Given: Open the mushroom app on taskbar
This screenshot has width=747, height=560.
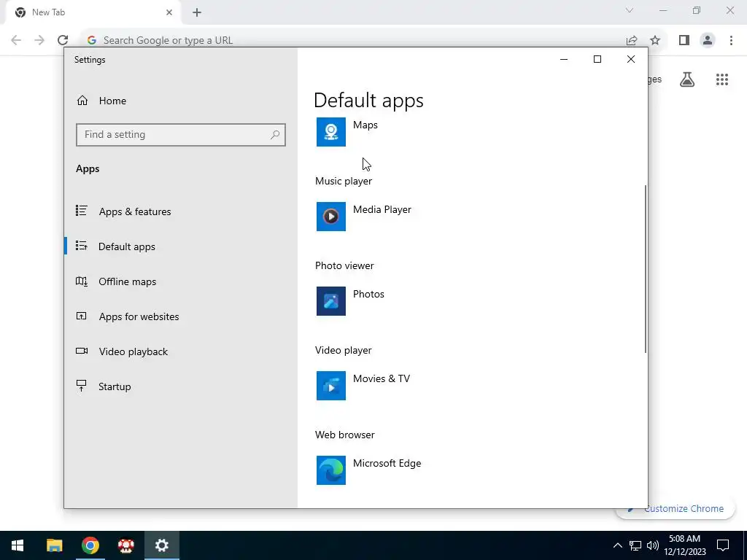Looking at the screenshot, I should pos(125,545).
